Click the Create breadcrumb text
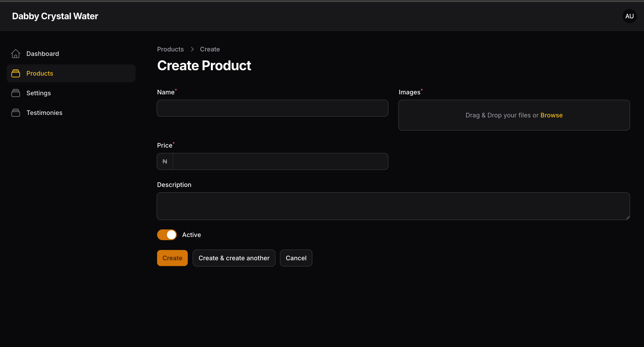 tap(210, 49)
